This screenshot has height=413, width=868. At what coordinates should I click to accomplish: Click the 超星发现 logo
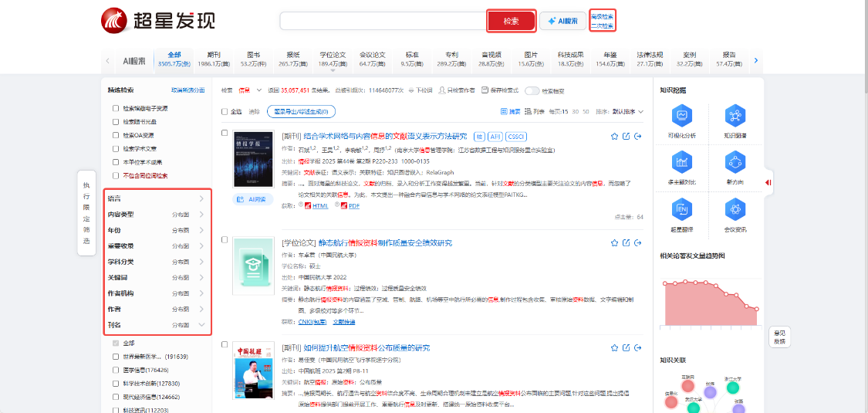158,21
